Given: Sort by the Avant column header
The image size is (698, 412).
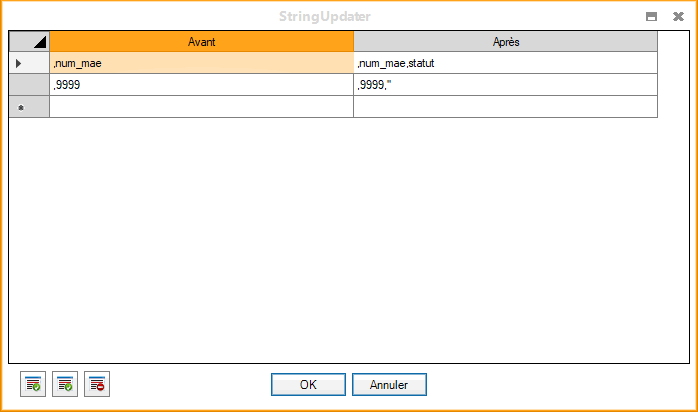Looking at the screenshot, I should [x=201, y=41].
